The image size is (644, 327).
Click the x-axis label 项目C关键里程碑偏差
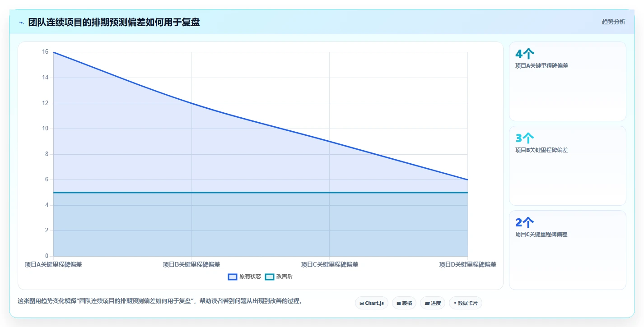pos(330,264)
